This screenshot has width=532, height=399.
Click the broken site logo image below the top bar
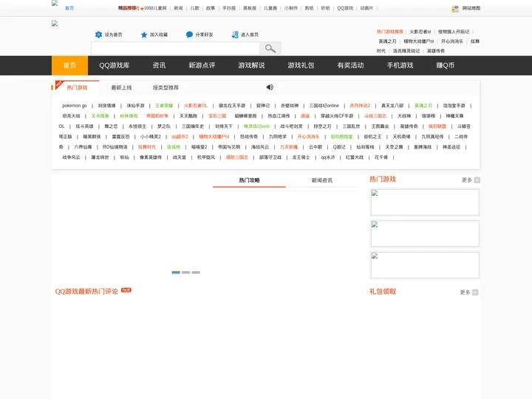click(55, 23)
